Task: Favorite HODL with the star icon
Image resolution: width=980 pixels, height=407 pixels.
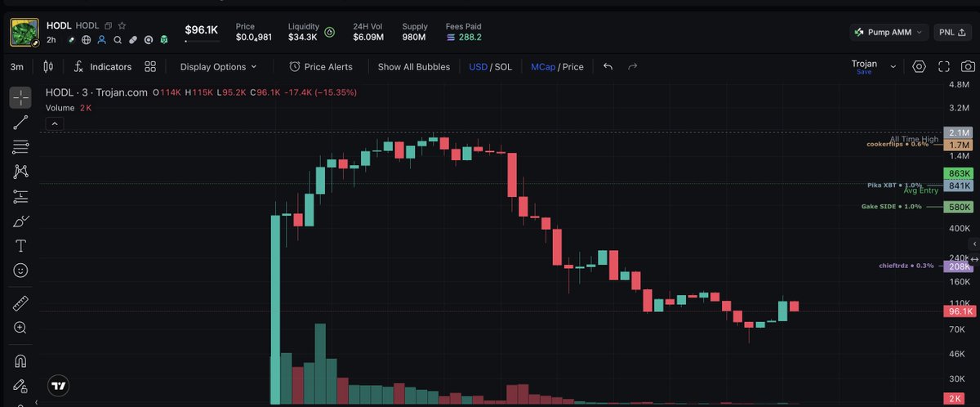Action: pos(122,26)
